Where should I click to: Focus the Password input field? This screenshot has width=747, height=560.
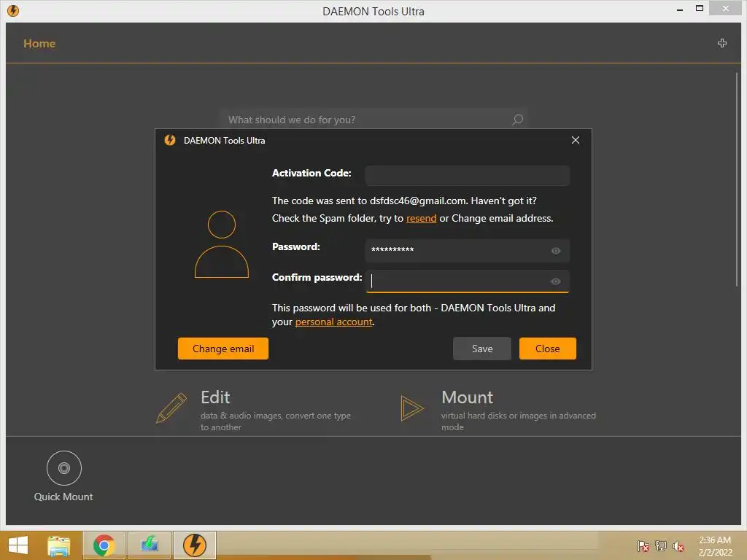(x=468, y=251)
